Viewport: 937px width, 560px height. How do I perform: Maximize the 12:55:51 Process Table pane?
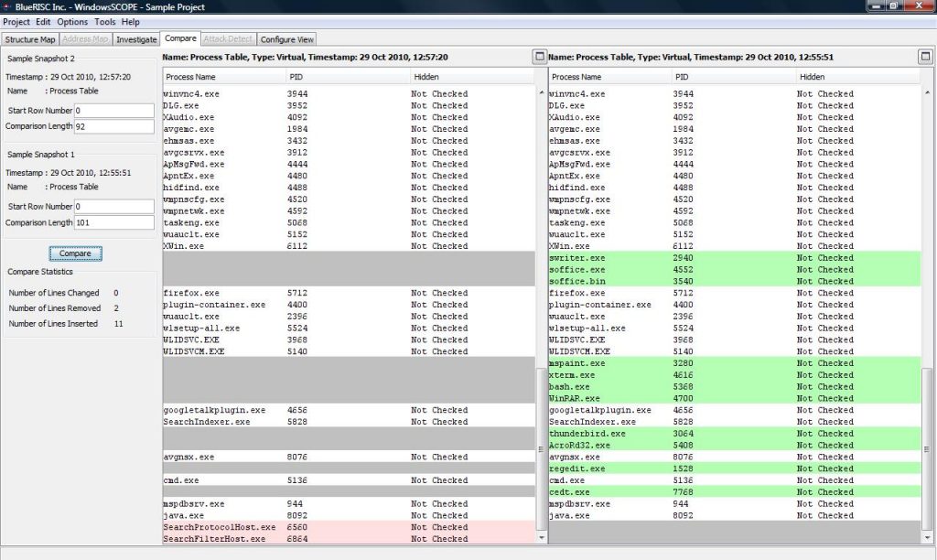[x=925, y=57]
